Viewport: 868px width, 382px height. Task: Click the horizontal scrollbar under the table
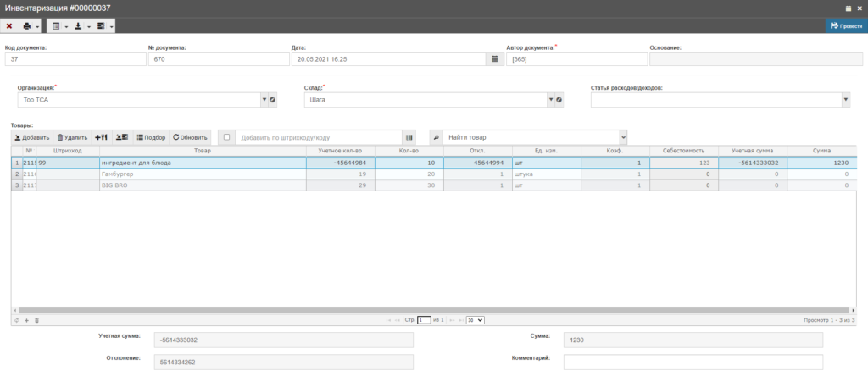coord(432,311)
